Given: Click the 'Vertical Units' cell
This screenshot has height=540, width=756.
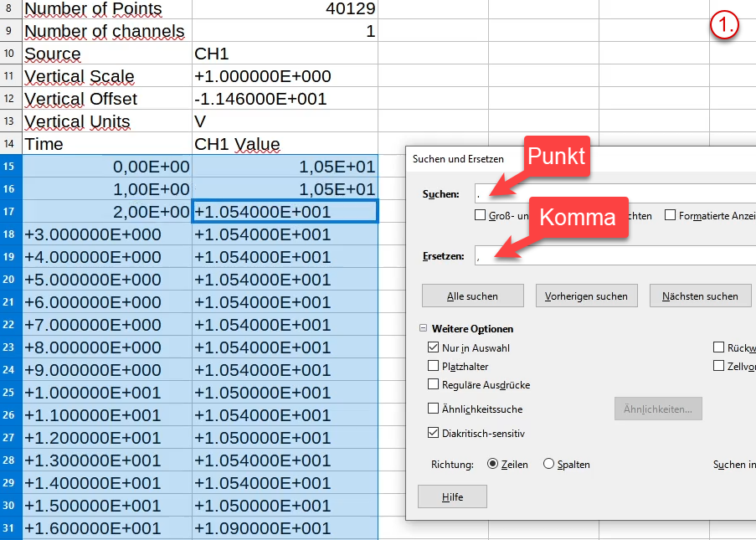Looking at the screenshot, I should click(x=107, y=121).
